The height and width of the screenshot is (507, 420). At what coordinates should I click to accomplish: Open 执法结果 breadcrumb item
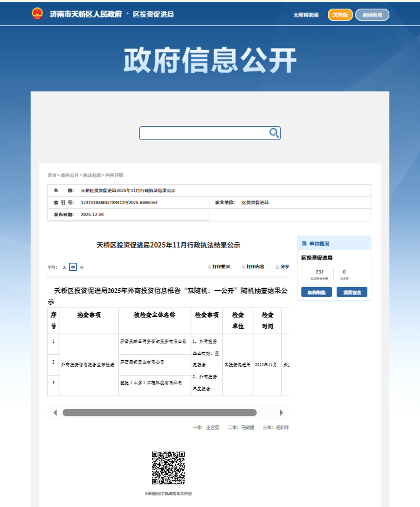tap(91, 175)
